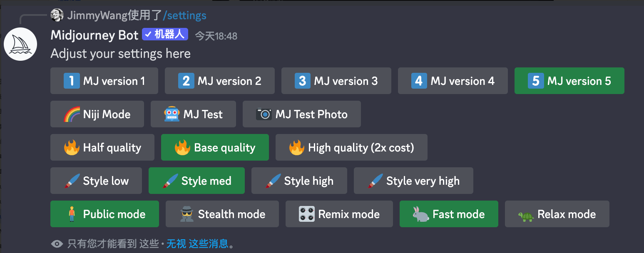Image resolution: width=644 pixels, height=253 pixels.
Task: Click the verified robot badge next to the bot name
Action: (165, 35)
